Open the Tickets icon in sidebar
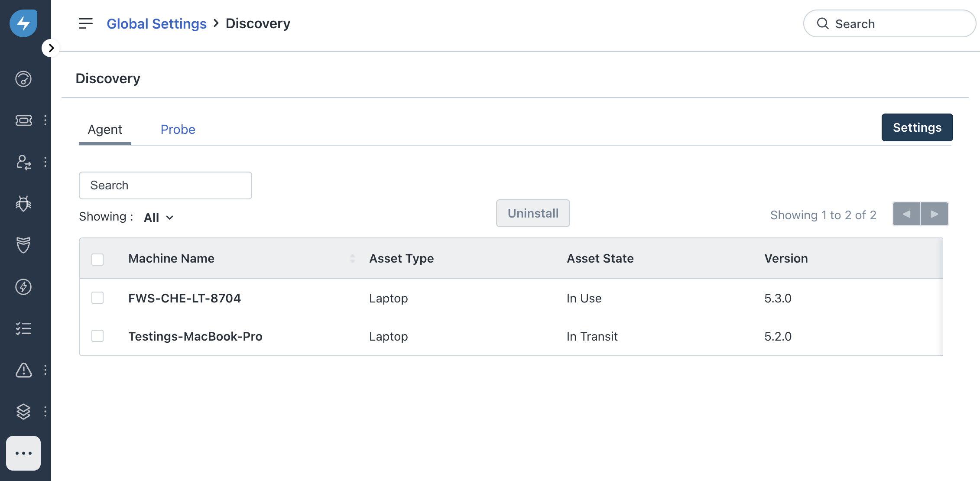 coord(23,120)
